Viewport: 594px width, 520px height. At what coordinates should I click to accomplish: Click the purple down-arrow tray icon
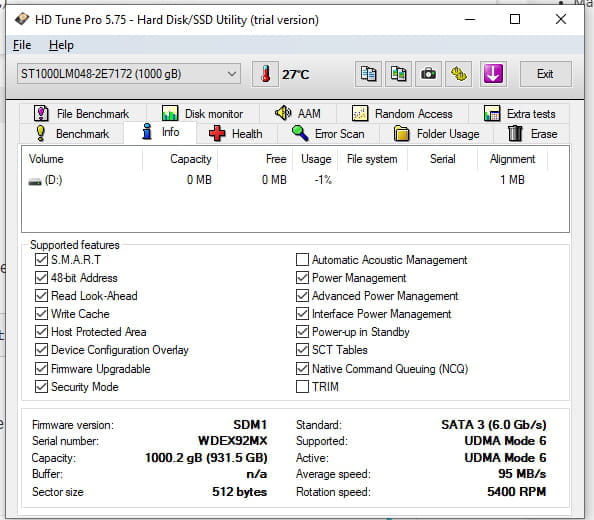click(493, 74)
